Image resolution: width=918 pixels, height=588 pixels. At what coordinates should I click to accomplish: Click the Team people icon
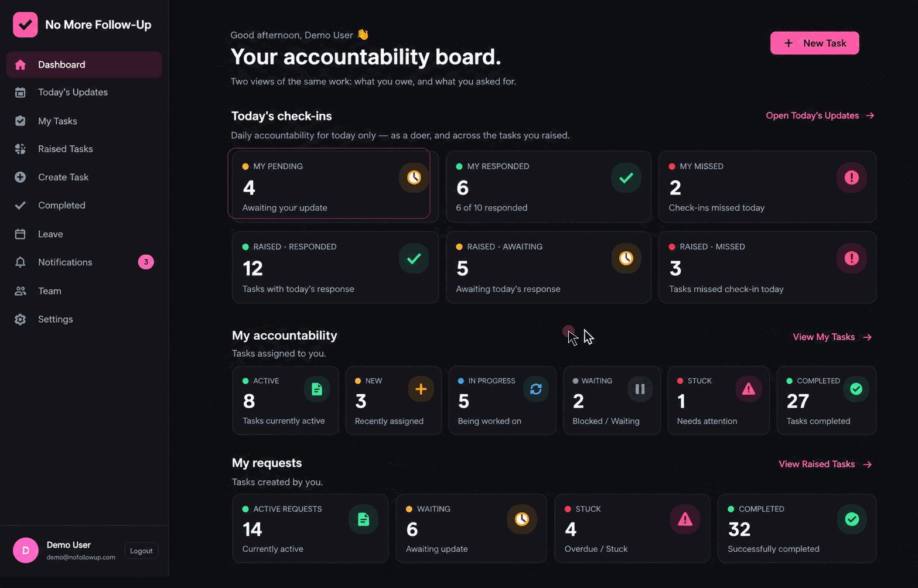(21, 291)
